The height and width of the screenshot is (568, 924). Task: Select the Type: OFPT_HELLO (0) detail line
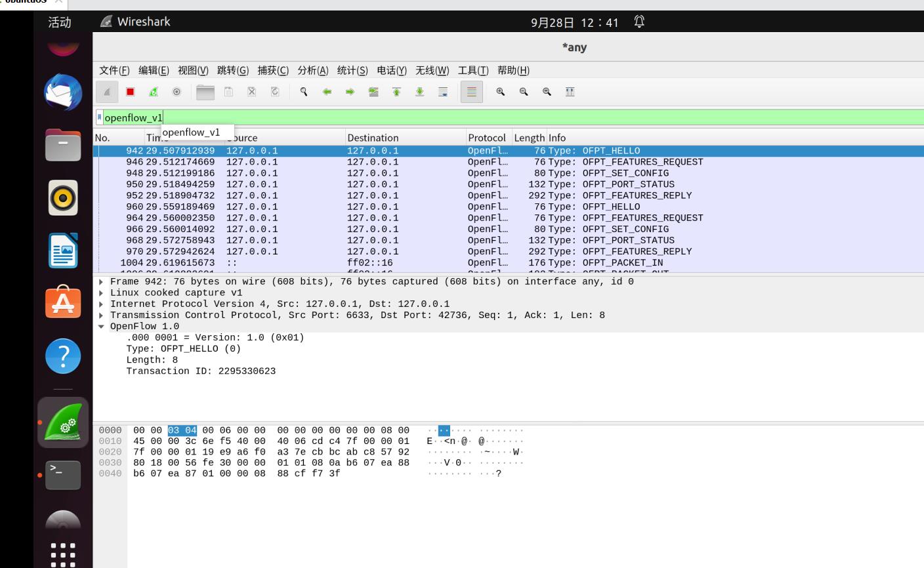[x=183, y=349]
